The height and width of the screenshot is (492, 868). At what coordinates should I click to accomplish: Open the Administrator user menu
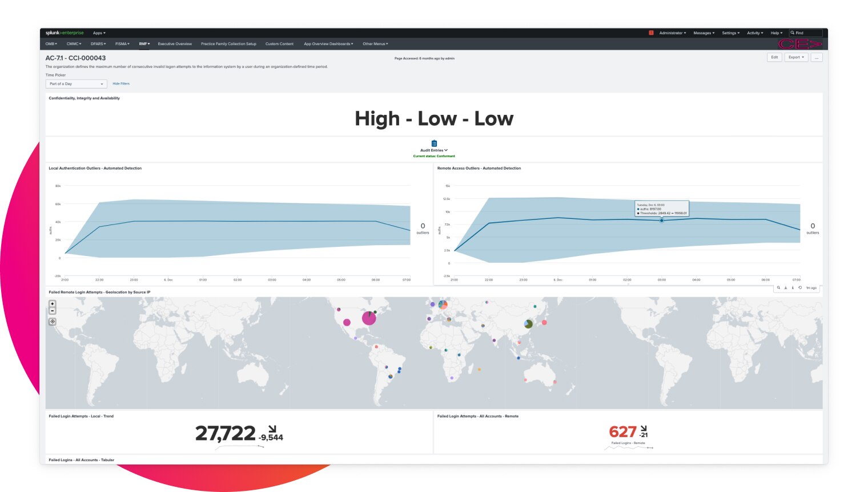tap(672, 33)
